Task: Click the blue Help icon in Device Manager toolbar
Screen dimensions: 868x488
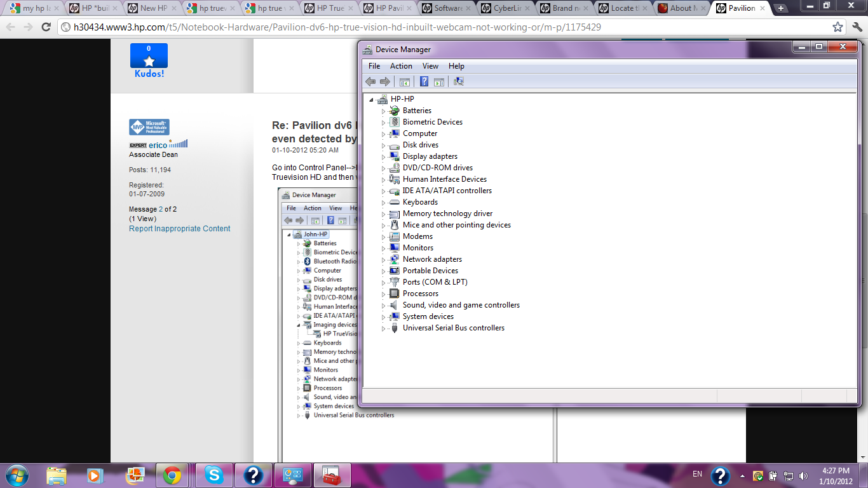Action: (424, 81)
